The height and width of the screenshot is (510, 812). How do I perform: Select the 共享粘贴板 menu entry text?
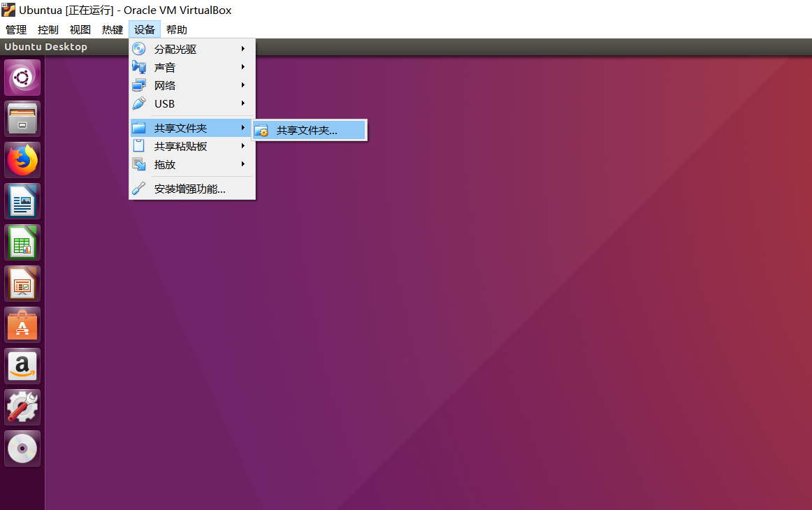pyautogui.click(x=181, y=147)
